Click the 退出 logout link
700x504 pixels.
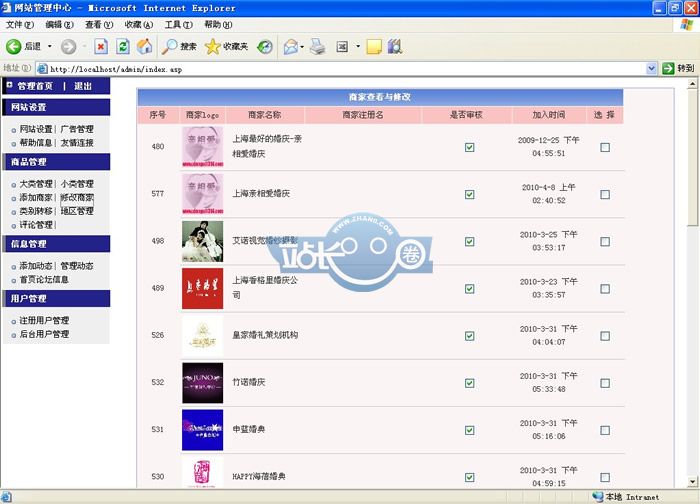(x=83, y=86)
